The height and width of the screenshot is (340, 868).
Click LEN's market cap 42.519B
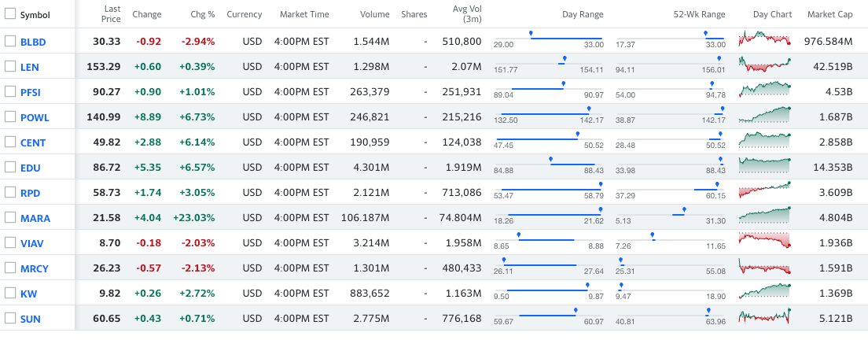[833, 66]
